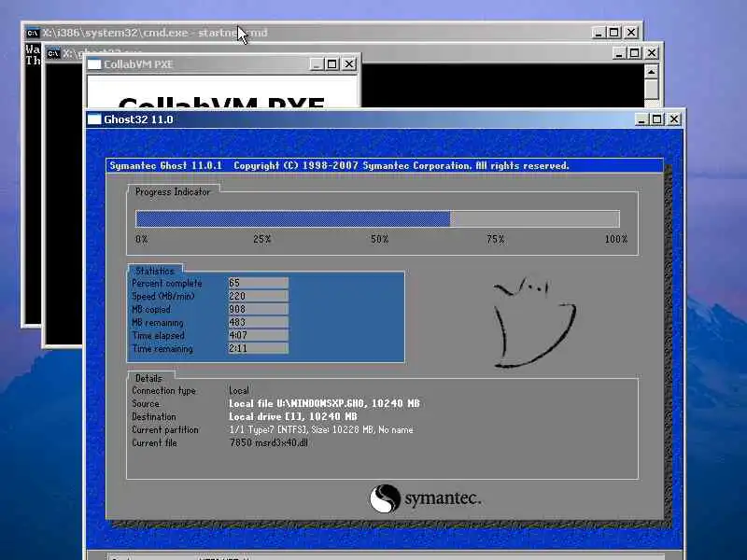Screen dimensions: 747x560
Task: Minimize the Ghost32 11.0 window
Action: [x=641, y=119]
